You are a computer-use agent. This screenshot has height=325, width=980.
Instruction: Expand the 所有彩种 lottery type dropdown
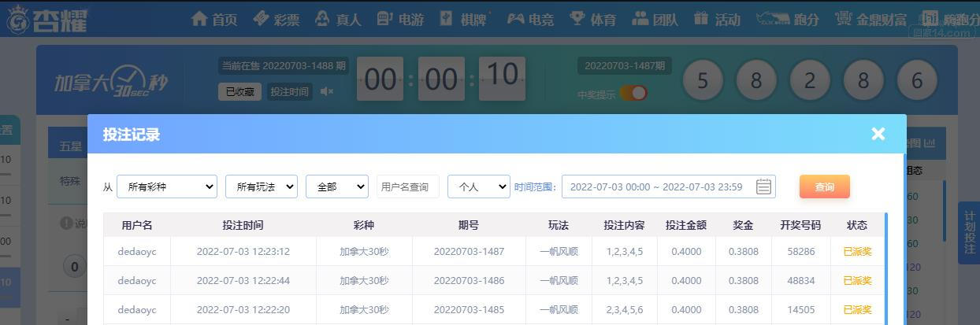[x=167, y=187]
